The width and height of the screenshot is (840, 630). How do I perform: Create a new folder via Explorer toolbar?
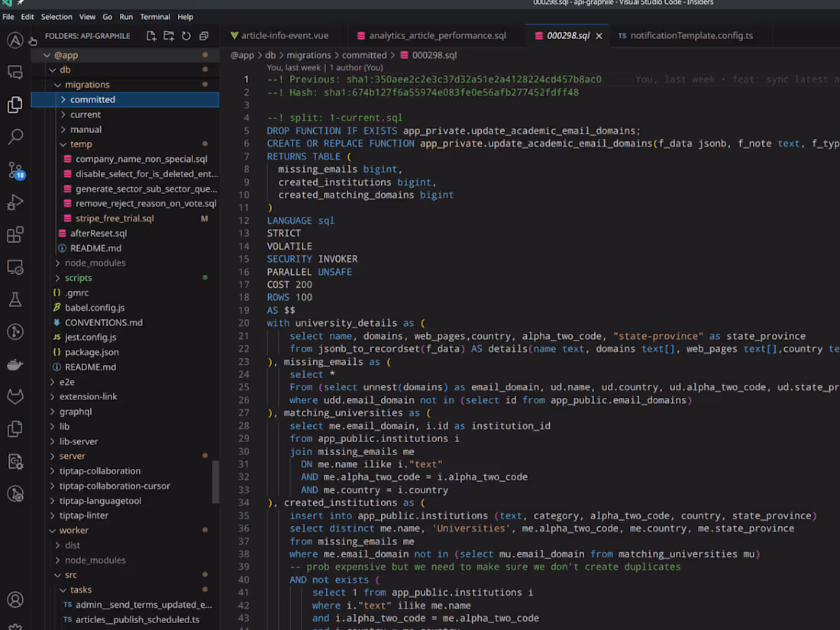pyautogui.click(x=170, y=35)
